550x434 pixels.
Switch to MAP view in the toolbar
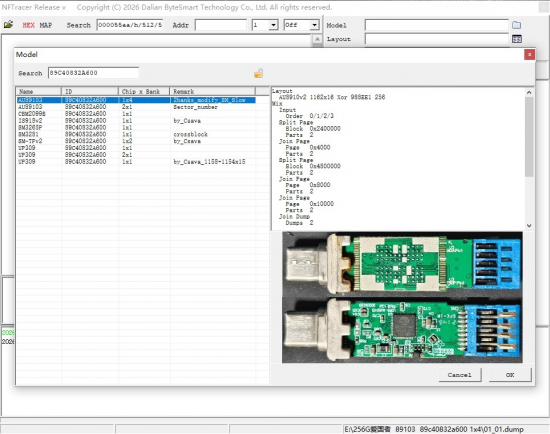(x=46, y=25)
